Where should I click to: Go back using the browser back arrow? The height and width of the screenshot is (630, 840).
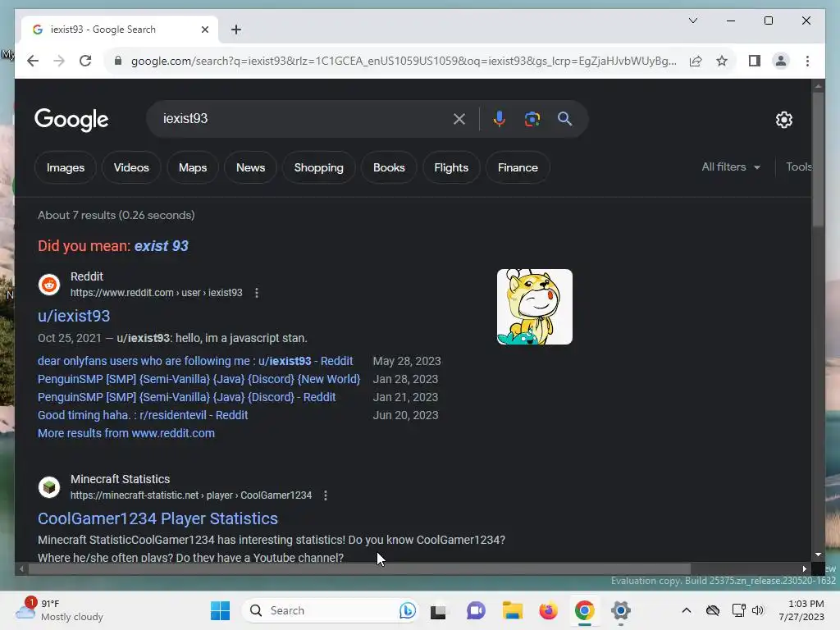pos(33,61)
